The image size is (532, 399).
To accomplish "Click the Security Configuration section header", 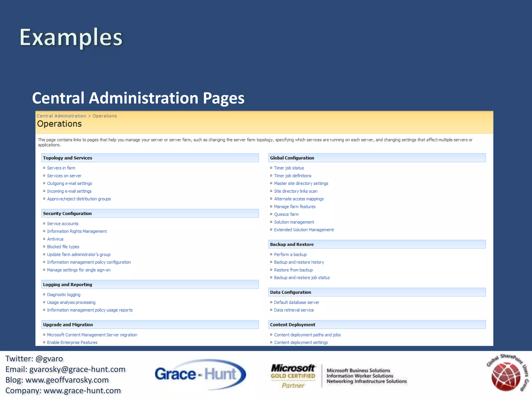I will 150,214.
